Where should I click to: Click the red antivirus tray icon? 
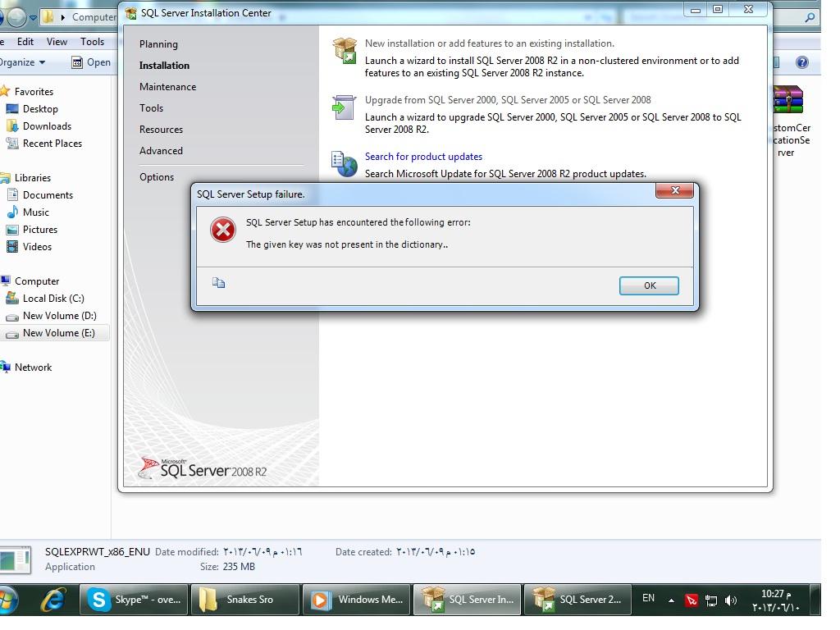coord(691,600)
